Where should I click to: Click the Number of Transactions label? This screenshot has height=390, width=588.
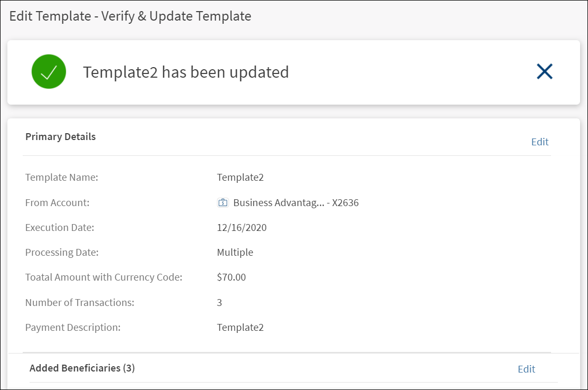[80, 302]
